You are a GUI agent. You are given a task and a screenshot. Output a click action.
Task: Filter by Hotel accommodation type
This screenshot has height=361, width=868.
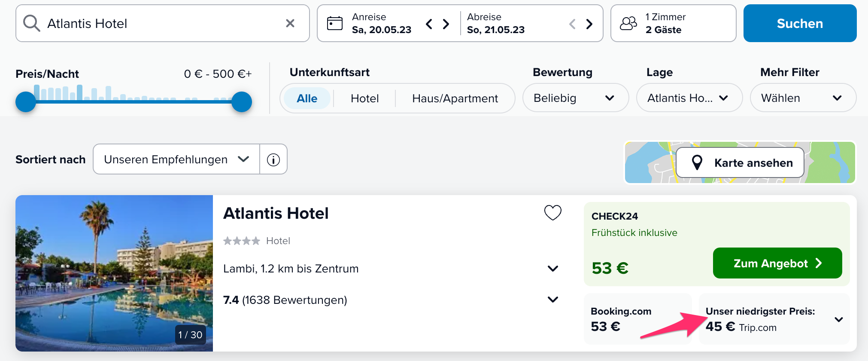click(x=364, y=98)
